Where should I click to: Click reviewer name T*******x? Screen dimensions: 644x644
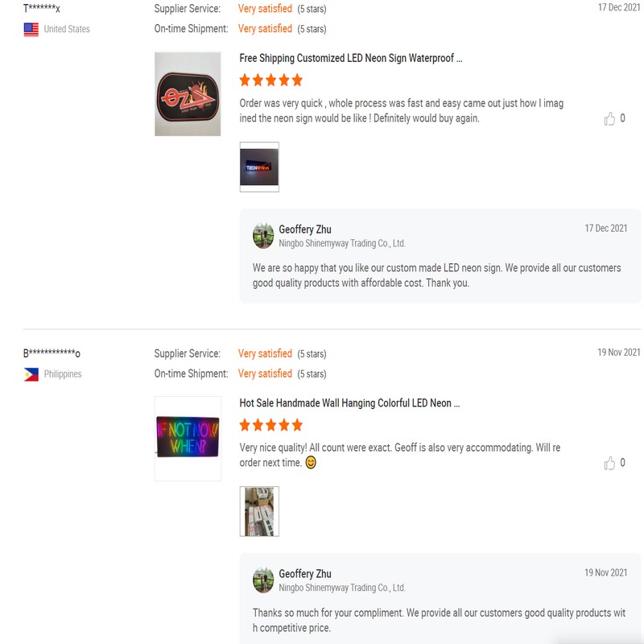(x=42, y=8)
